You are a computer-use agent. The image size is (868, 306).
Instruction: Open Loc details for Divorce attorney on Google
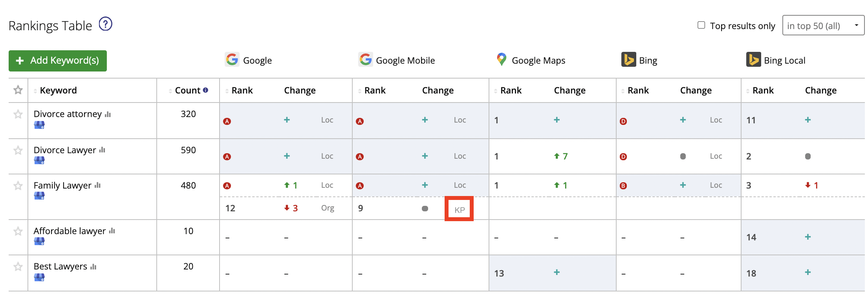click(x=327, y=120)
